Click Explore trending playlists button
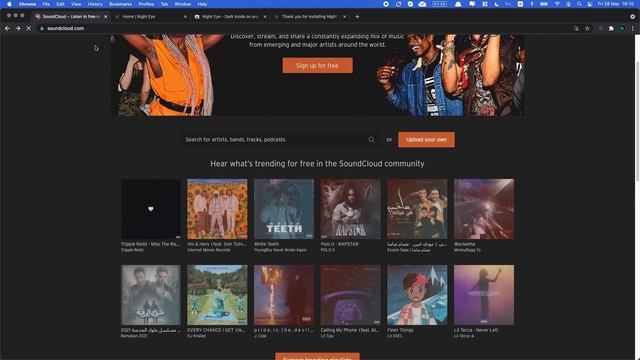 point(317,357)
